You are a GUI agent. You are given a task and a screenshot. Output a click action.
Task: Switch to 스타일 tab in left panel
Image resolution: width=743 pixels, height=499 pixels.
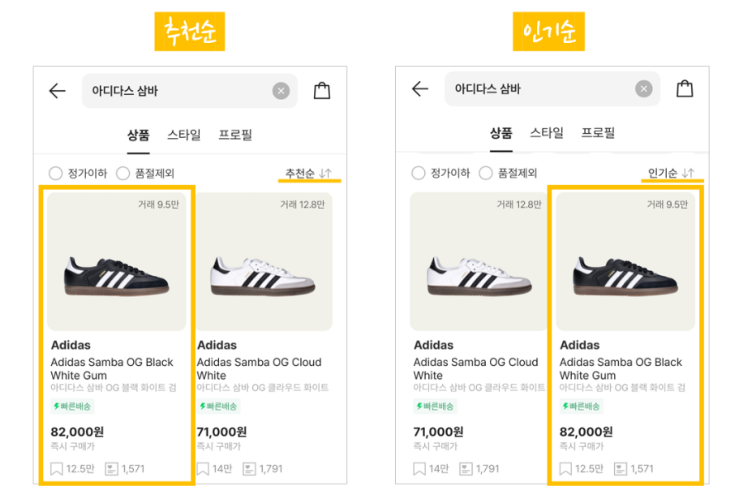pos(184,134)
